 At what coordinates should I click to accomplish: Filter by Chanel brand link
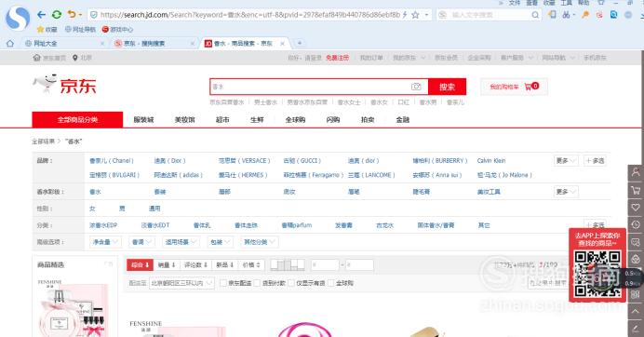coord(112,161)
